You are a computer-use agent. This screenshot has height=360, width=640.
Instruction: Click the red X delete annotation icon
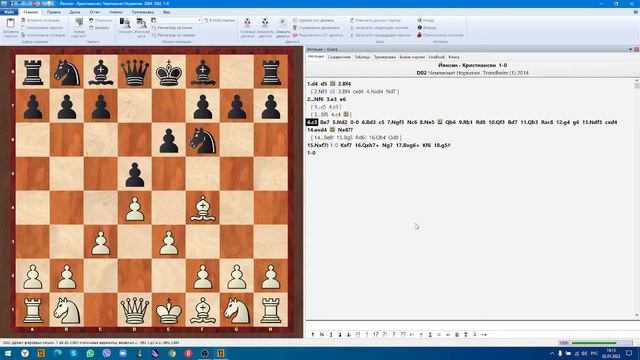click(322, 335)
